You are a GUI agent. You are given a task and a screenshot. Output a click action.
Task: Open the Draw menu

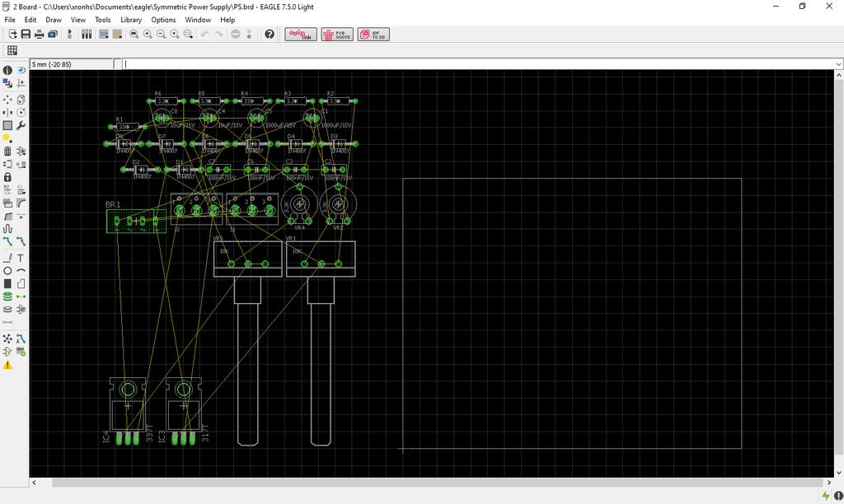(54, 20)
